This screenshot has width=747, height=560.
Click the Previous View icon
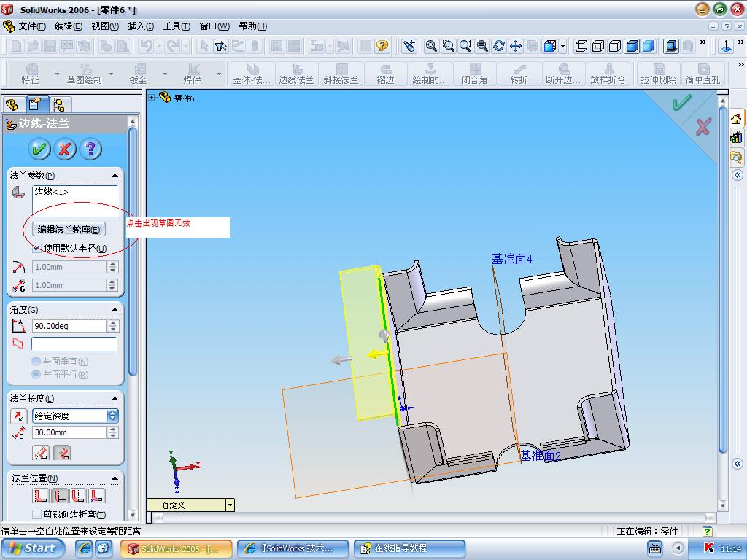click(409, 46)
